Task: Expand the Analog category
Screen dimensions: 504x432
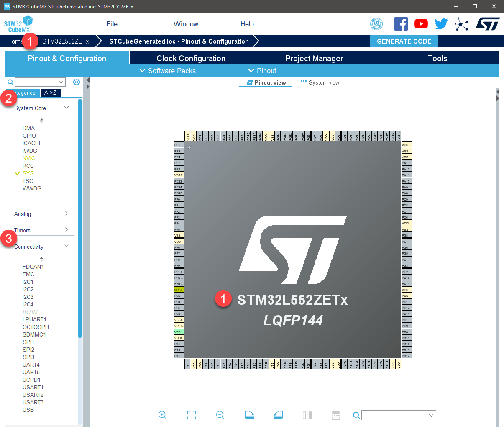Action: click(x=41, y=214)
